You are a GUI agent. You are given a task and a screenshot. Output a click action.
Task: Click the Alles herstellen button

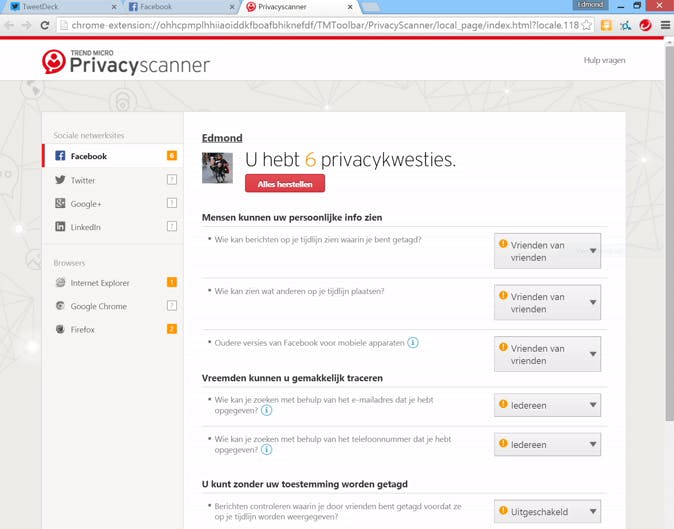tap(285, 183)
